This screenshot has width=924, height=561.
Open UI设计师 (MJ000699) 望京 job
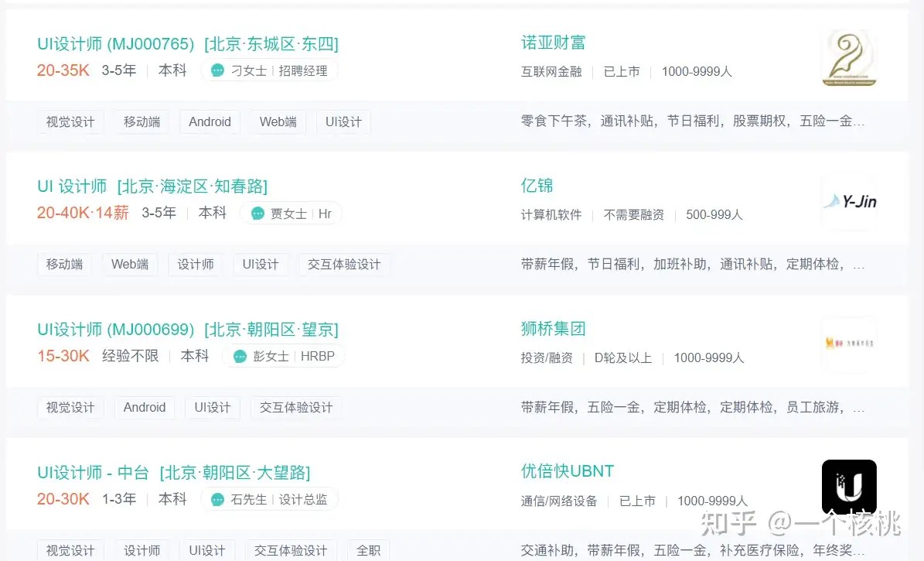pos(187,330)
